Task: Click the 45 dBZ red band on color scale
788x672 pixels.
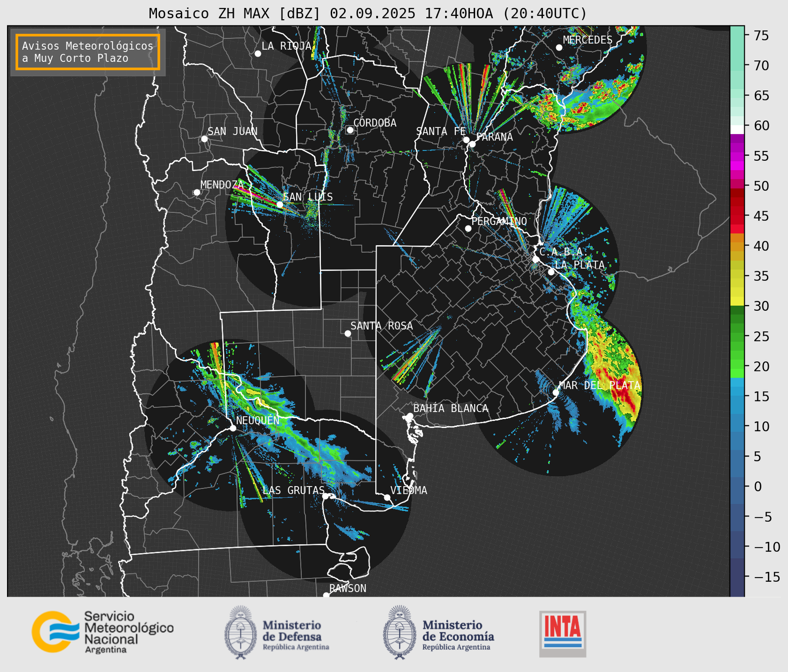Action: tap(737, 215)
